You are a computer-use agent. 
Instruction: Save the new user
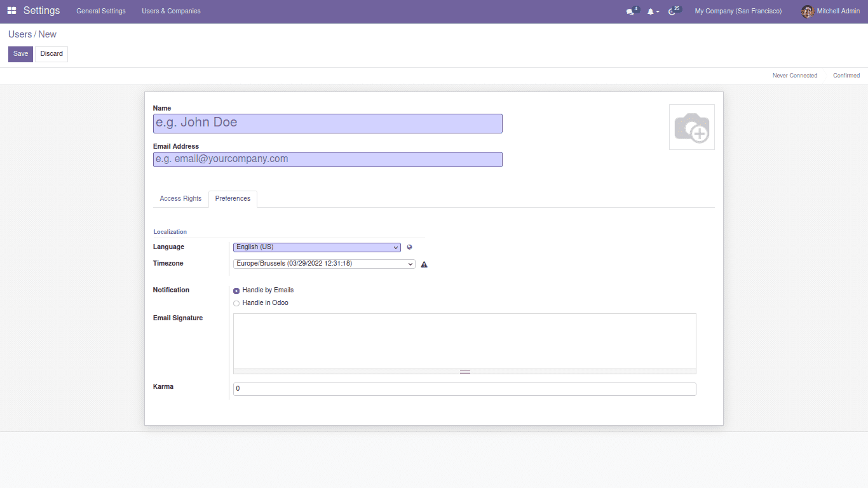click(20, 54)
